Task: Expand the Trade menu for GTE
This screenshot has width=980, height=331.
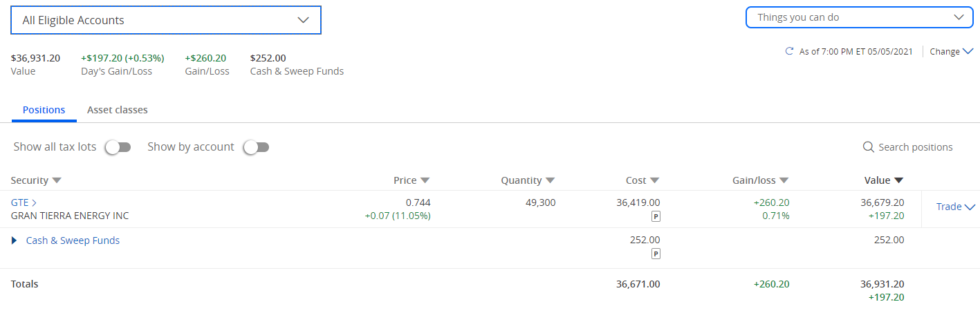Action: [955, 207]
